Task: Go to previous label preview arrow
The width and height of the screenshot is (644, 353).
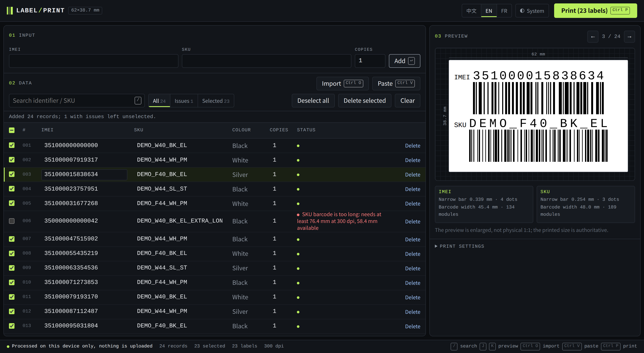Action: click(593, 36)
